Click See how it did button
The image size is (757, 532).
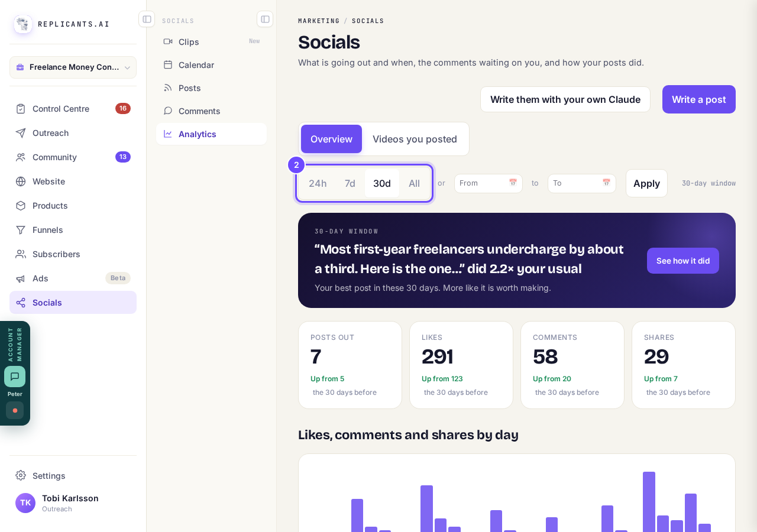683,261
